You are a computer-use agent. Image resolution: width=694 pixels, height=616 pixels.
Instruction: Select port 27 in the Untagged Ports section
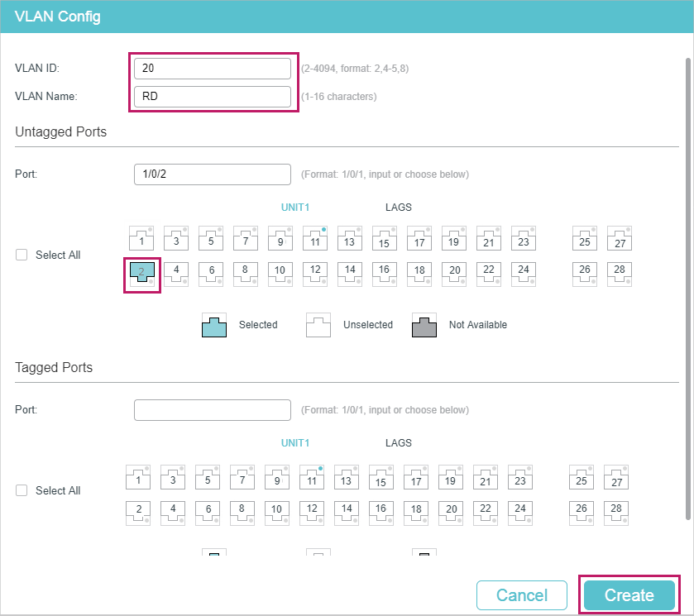[x=620, y=239]
